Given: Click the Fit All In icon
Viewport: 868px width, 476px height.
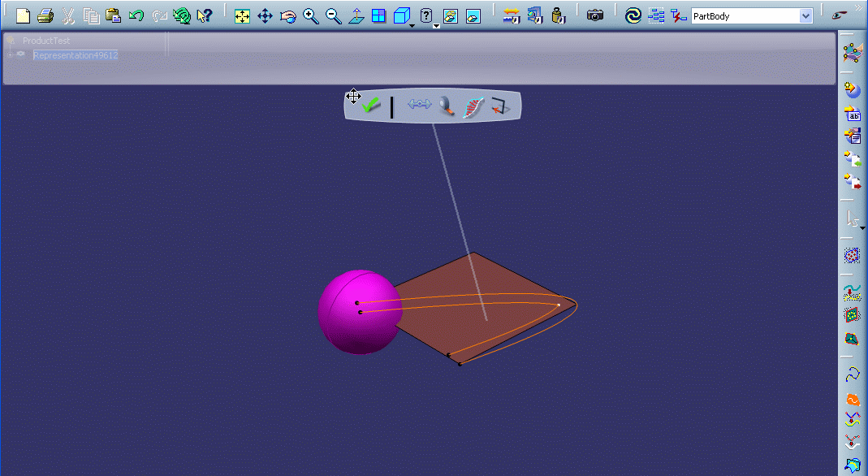Looking at the screenshot, I should [242, 15].
